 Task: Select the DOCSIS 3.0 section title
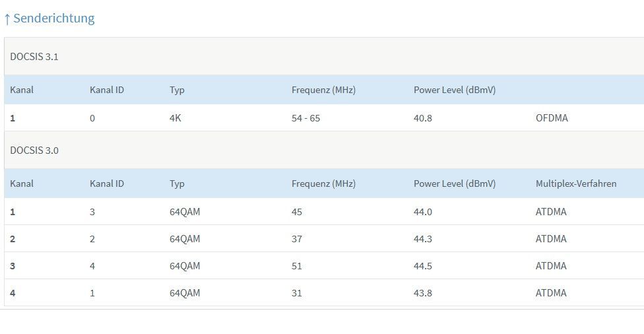click(x=34, y=150)
